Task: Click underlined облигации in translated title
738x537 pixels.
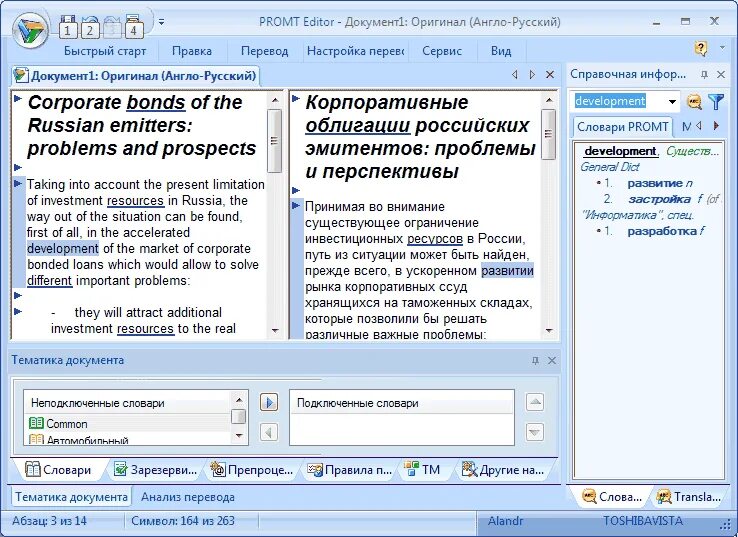Action: coord(358,126)
